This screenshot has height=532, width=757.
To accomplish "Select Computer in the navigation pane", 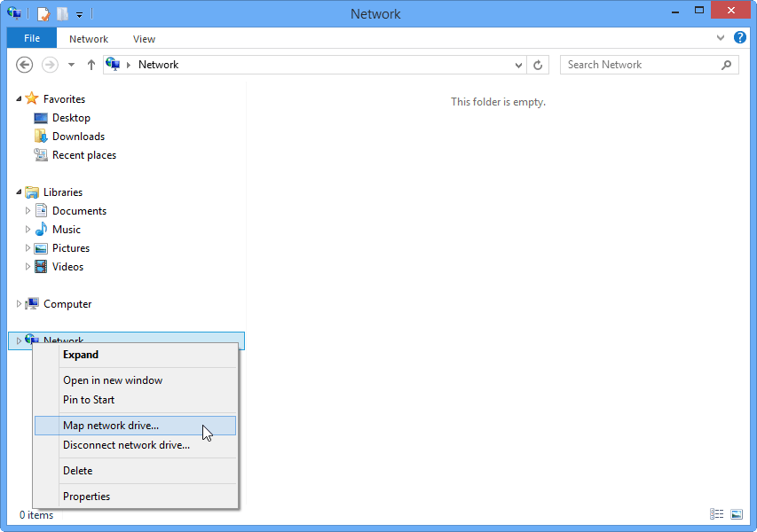I will 67,304.
